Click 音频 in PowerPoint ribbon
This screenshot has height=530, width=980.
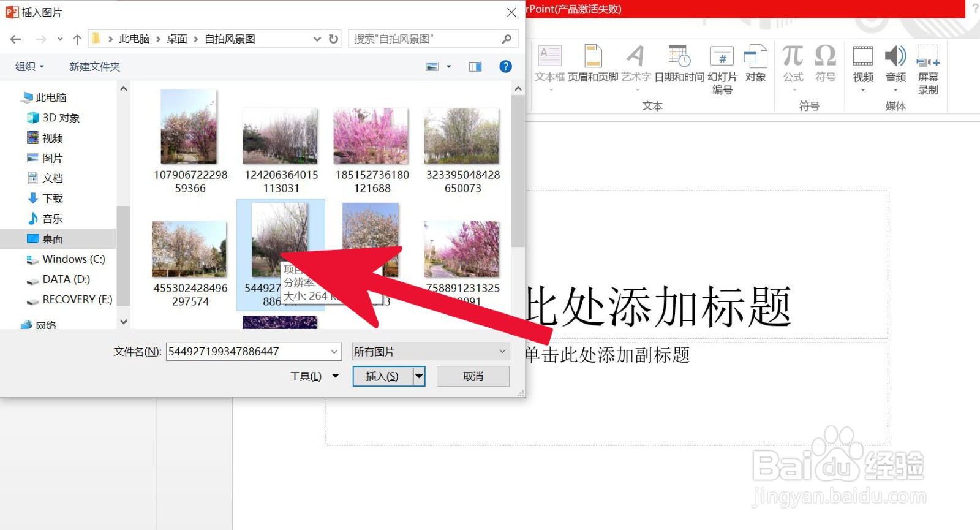click(895, 67)
